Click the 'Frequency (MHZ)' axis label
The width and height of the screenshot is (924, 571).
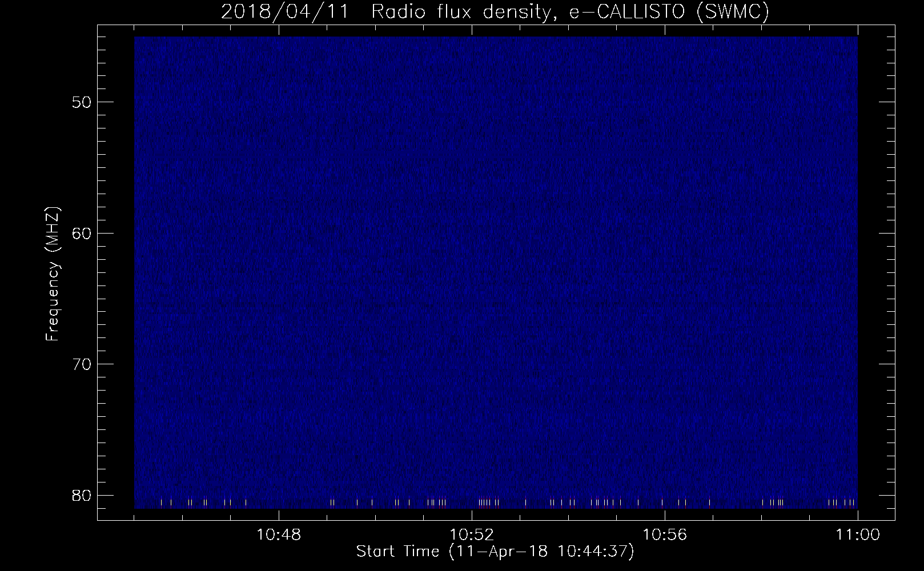(53, 273)
